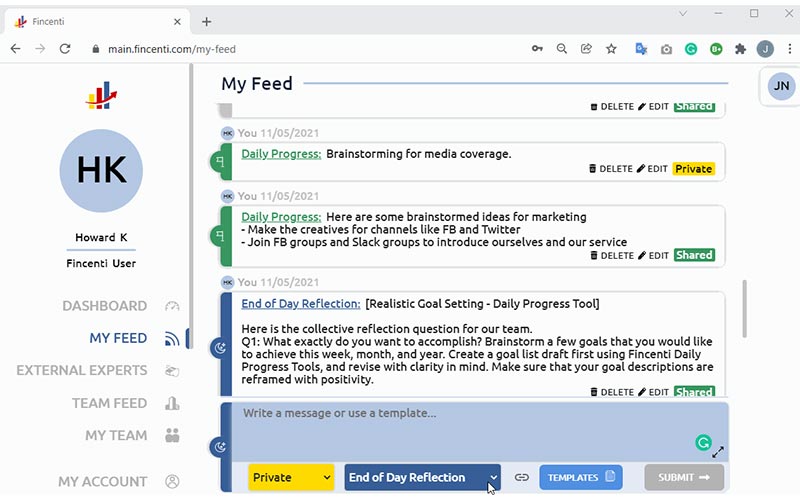Bookmark this page with the star icon
The image size is (800, 500).
coord(611,49)
